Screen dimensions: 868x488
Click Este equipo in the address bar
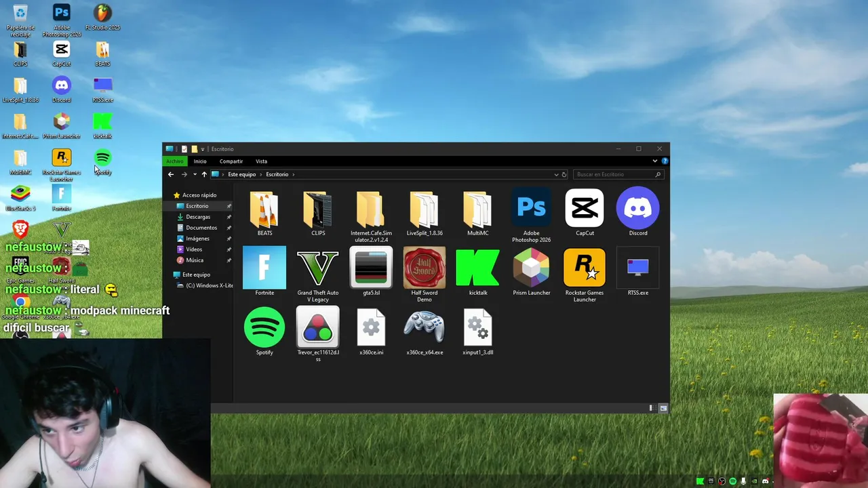coord(242,174)
